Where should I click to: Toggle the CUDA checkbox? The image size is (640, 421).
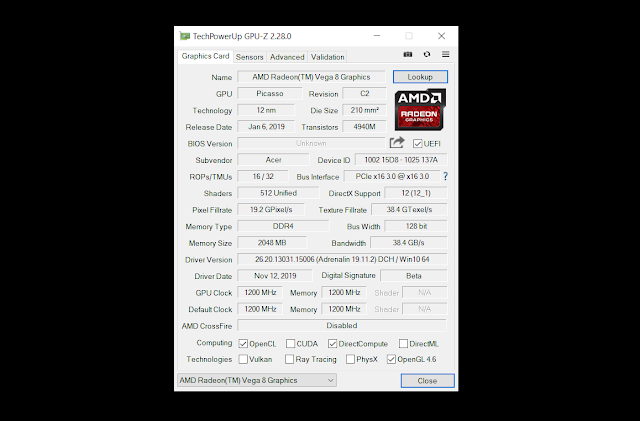290,343
